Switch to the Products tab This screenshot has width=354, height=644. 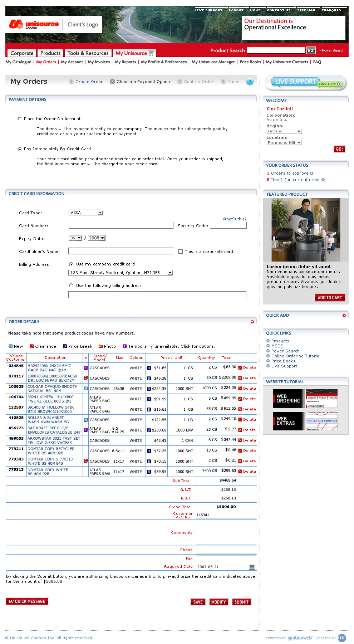click(x=50, y=53)
